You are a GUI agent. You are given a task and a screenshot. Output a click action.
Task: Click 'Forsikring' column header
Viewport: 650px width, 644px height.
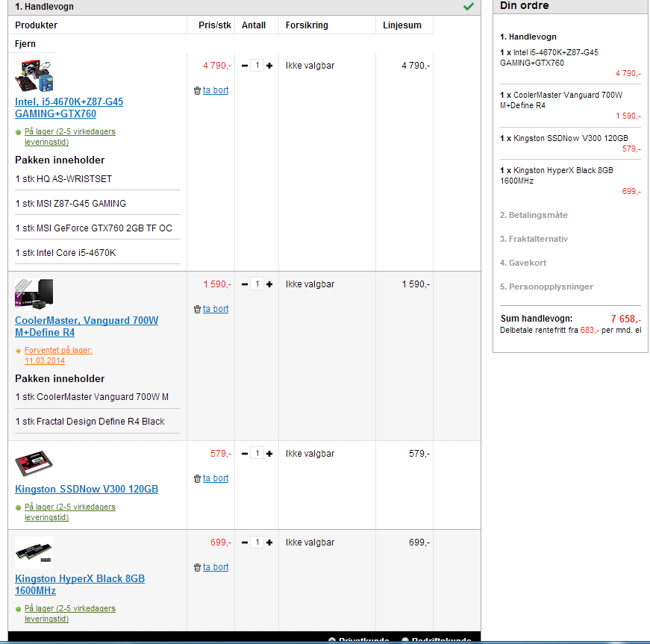pos(307,25)
